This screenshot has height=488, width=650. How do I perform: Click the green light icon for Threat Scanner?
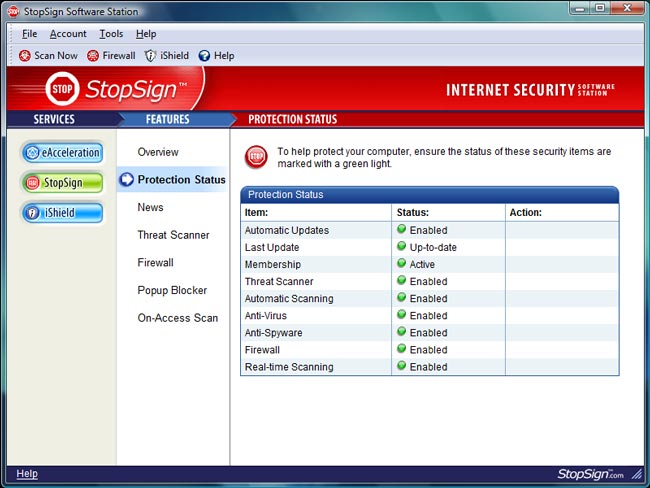coord(401,280)
